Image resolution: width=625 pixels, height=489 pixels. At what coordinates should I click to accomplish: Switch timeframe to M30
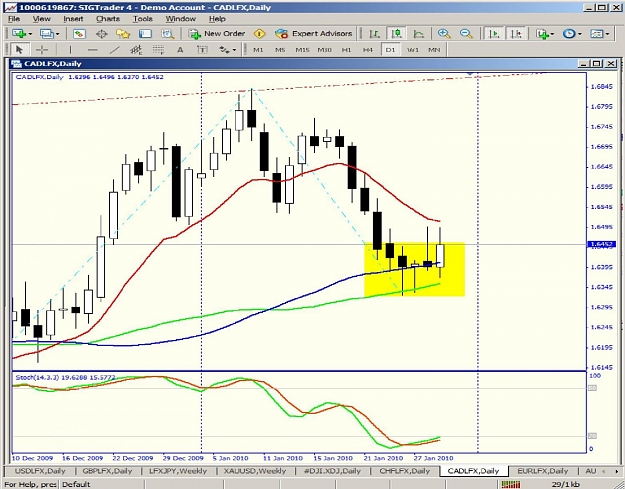point(324,50)
